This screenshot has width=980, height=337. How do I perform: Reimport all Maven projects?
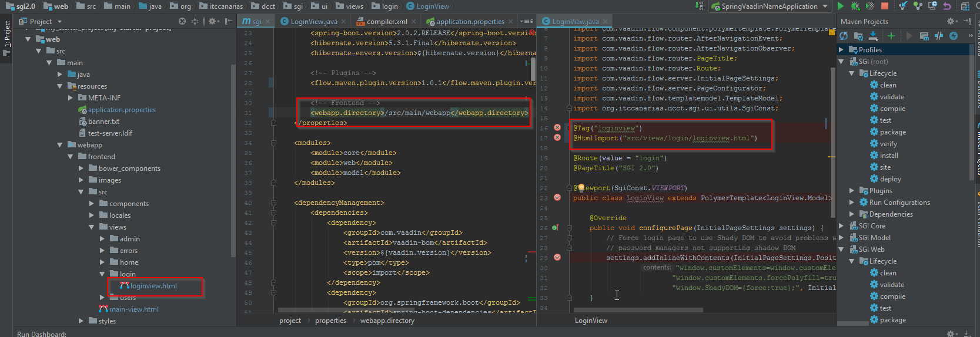click(x=844, y=36)
